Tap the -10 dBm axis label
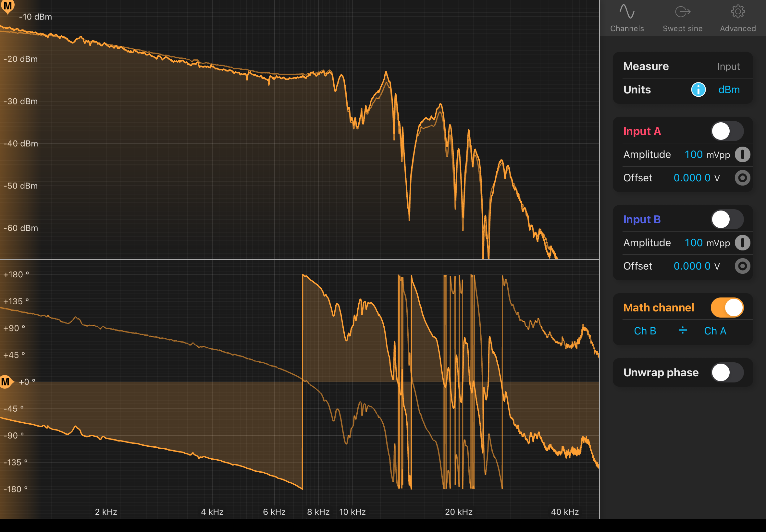The width and height of the screenshot is (766, 532). [35, 17]
